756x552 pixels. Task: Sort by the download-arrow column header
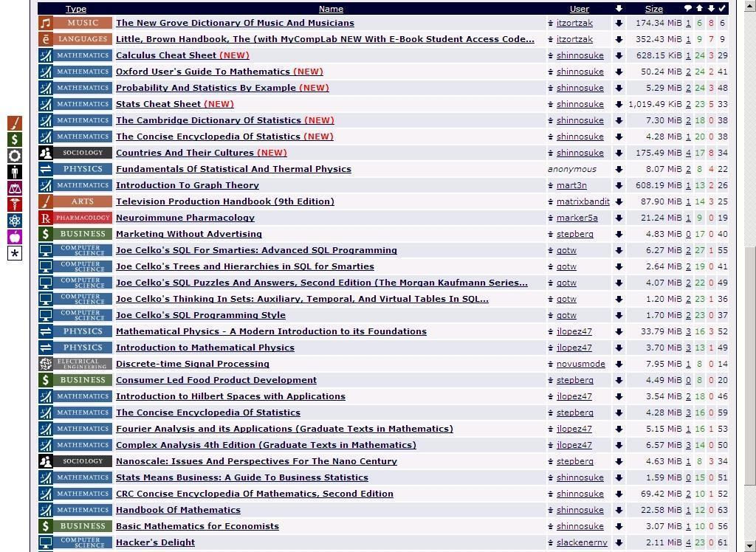[x=619, y=8]
